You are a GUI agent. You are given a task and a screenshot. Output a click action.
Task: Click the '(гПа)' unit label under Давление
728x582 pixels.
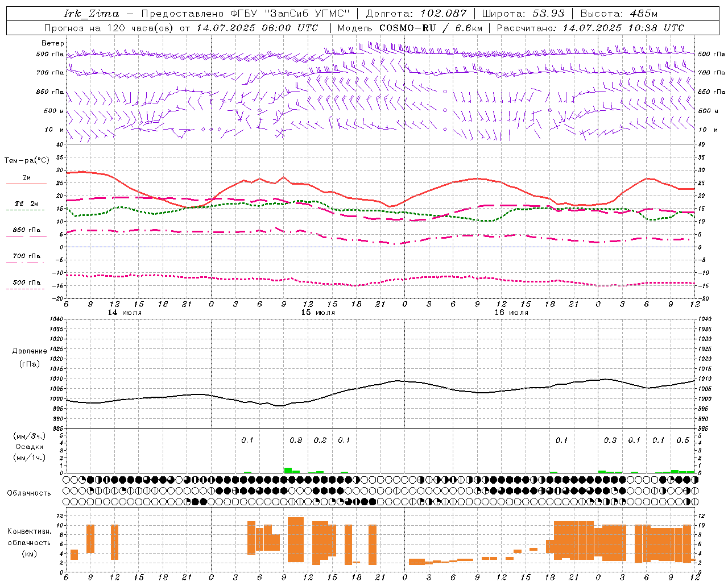[30, 364]
